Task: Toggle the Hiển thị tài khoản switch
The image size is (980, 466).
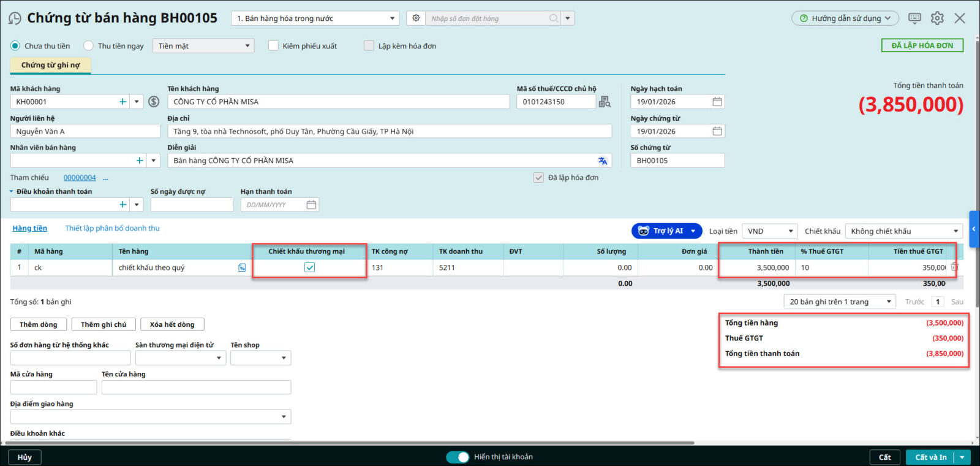Action: point(458,457)
